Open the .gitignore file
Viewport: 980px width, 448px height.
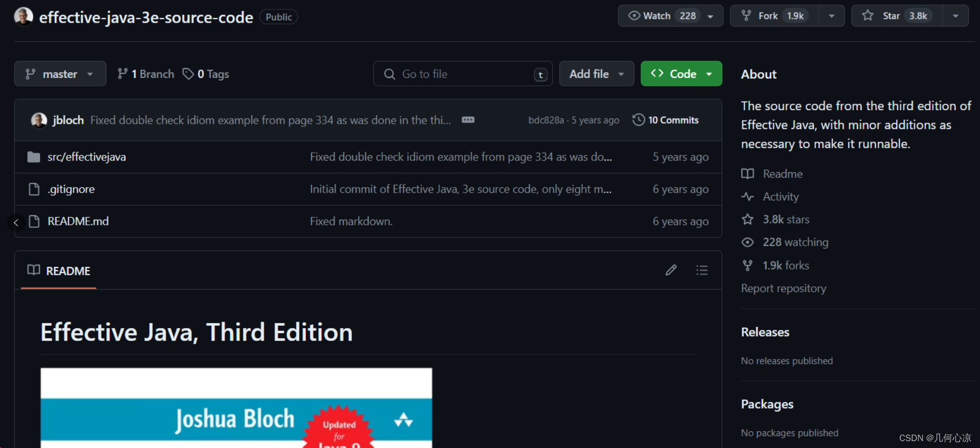point(71,189)
